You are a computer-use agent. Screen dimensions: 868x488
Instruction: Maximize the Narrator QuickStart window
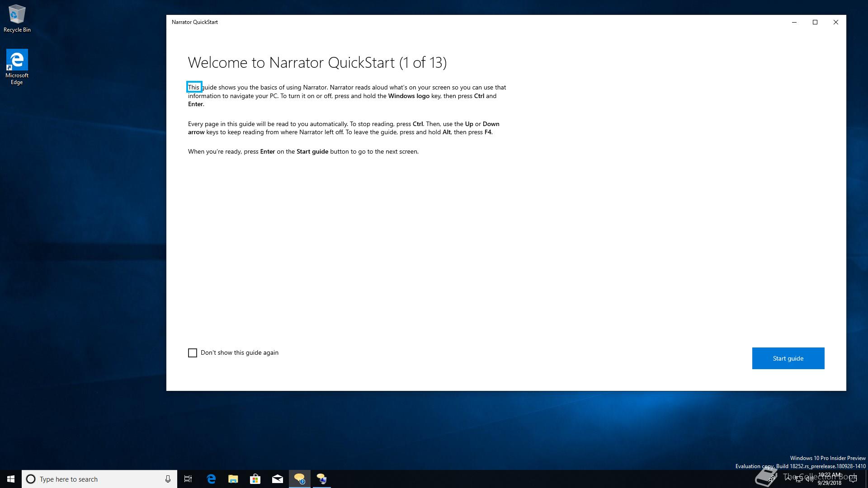click(815, 22)
